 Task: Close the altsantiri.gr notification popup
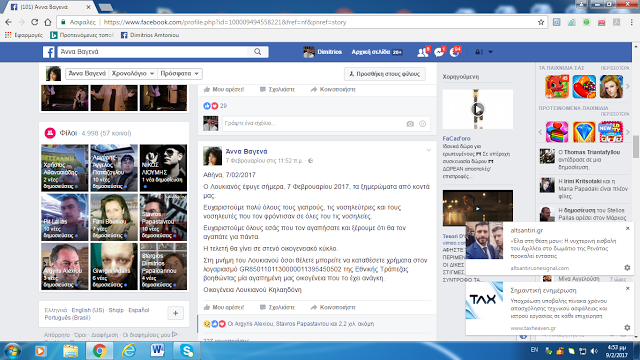click(628, 228)
